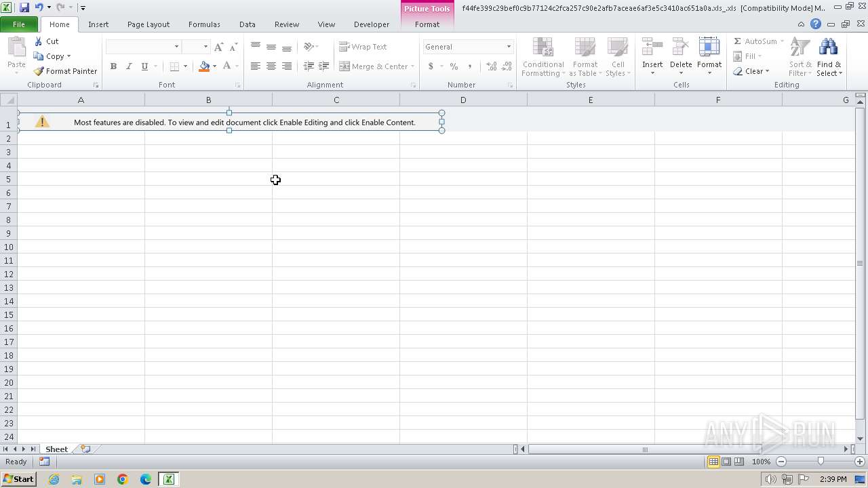Open Chrome from the taskbar
868x488 pixels.
(123, 479)
